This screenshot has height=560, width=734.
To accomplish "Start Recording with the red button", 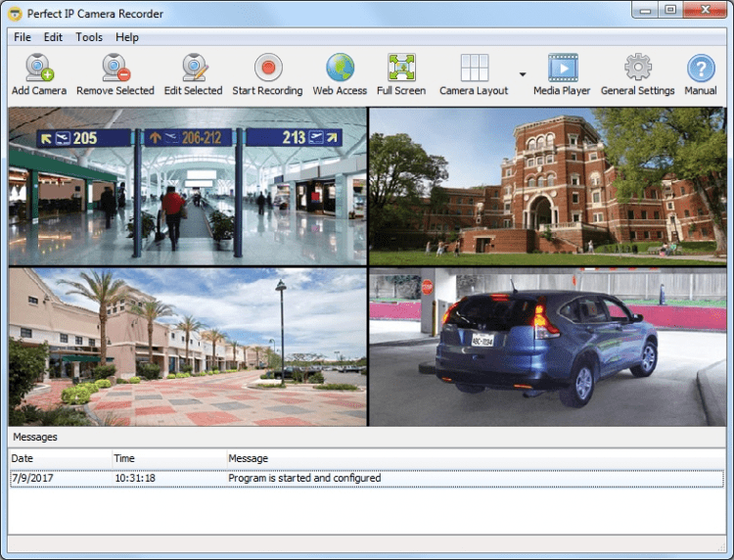I will 267,69.
